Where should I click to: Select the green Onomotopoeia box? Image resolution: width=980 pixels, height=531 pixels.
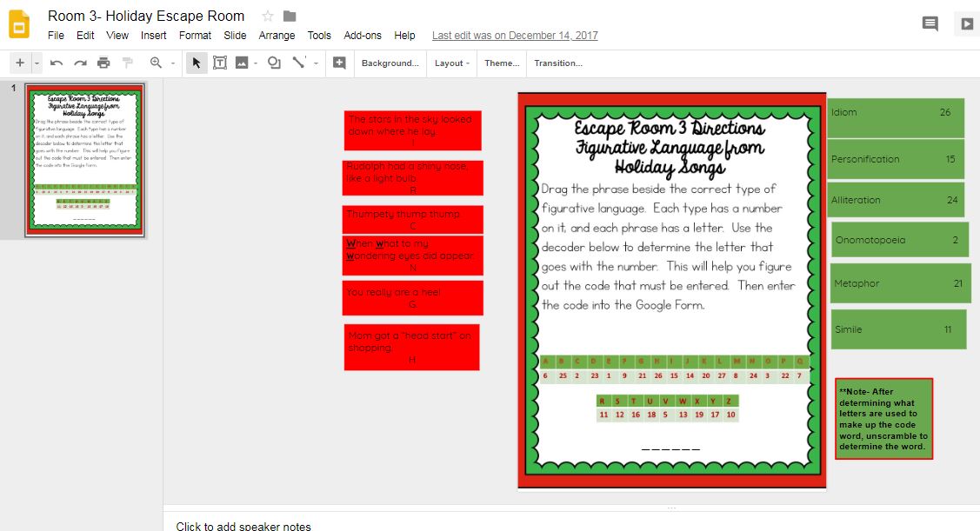pos(899,240)
